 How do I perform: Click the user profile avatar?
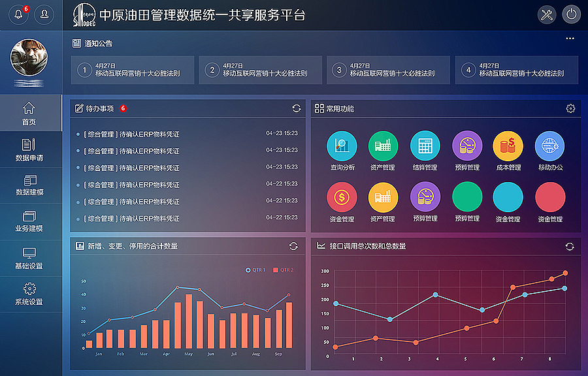tap(29, 57)
